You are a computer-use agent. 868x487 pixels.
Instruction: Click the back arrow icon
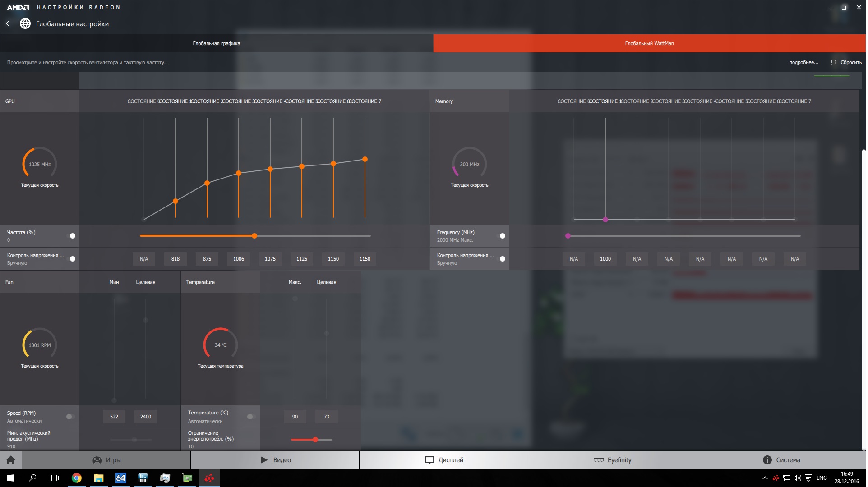[x=7, y=23]
